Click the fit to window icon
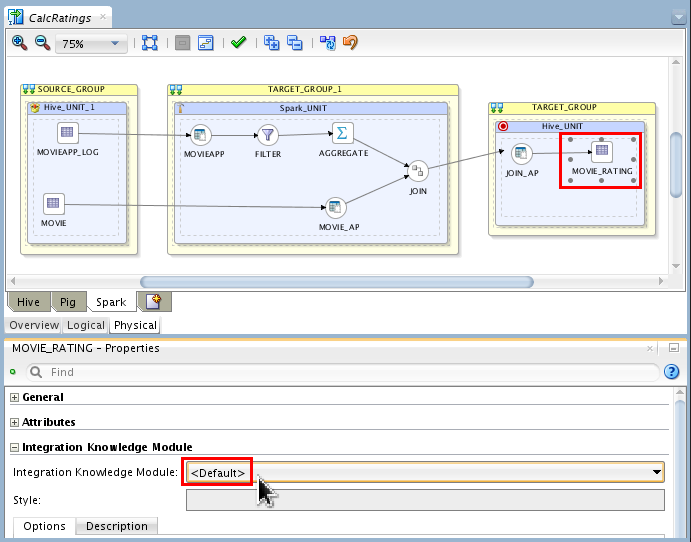Image resolution: width=691 pixels, height=542 pixels. tap(150, 43)
